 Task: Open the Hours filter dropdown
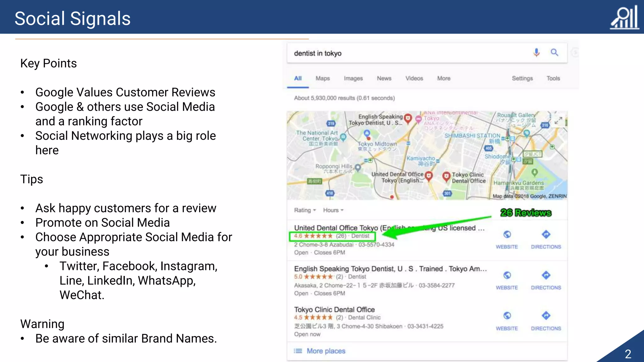tap(333, 210)
